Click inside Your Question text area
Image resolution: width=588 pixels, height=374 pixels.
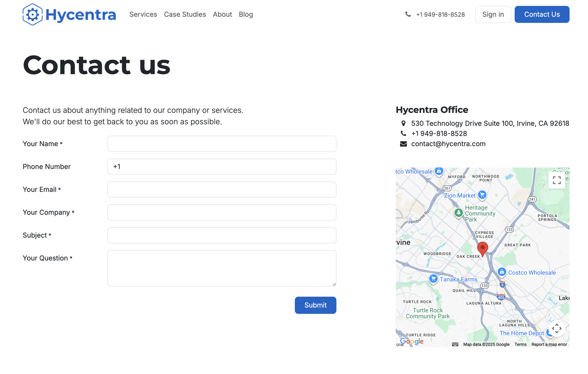point(222,268)
